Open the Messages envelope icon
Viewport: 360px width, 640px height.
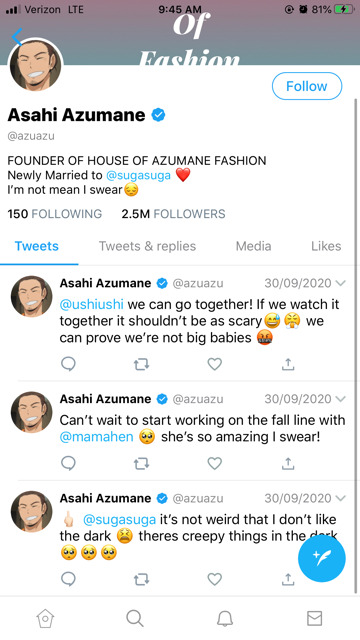[x=314, y=618]
